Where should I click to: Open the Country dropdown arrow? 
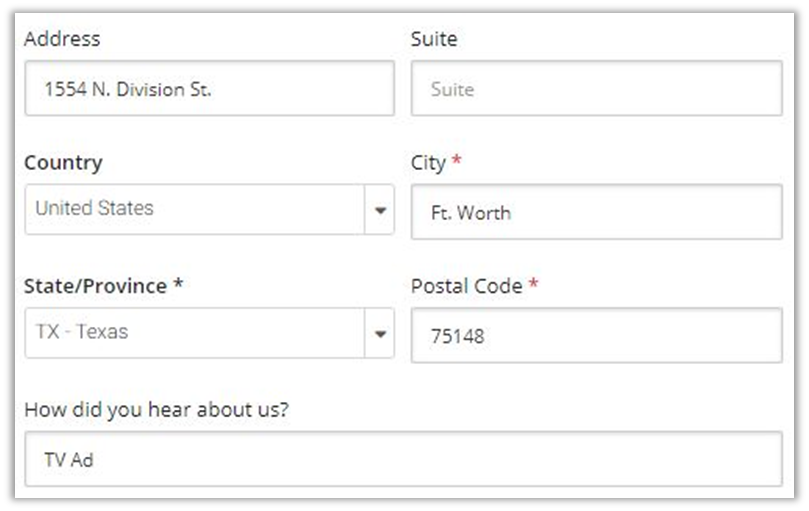[x=380, y=210]
